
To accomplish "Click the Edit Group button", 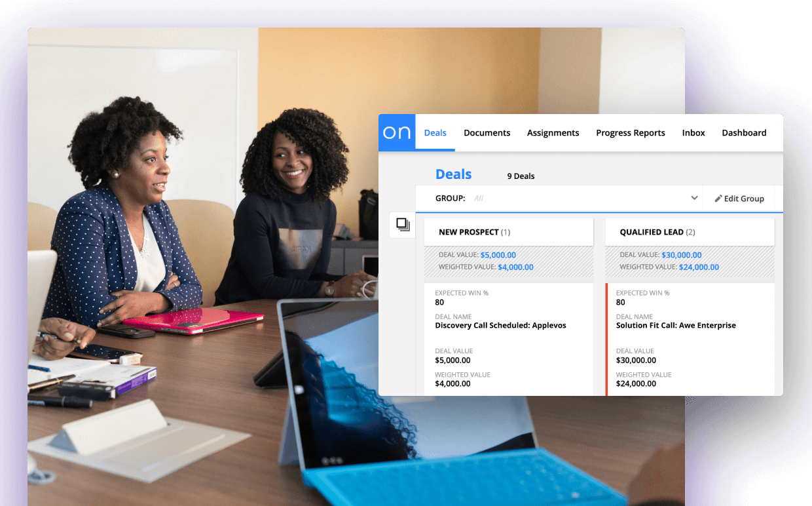I will (739, 198).
